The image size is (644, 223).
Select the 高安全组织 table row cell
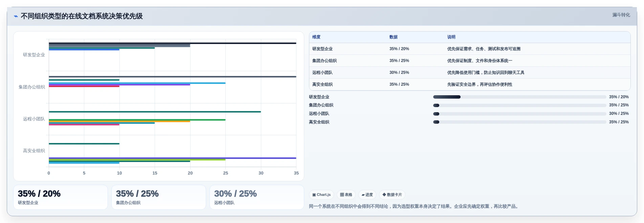tap(323, 84)
